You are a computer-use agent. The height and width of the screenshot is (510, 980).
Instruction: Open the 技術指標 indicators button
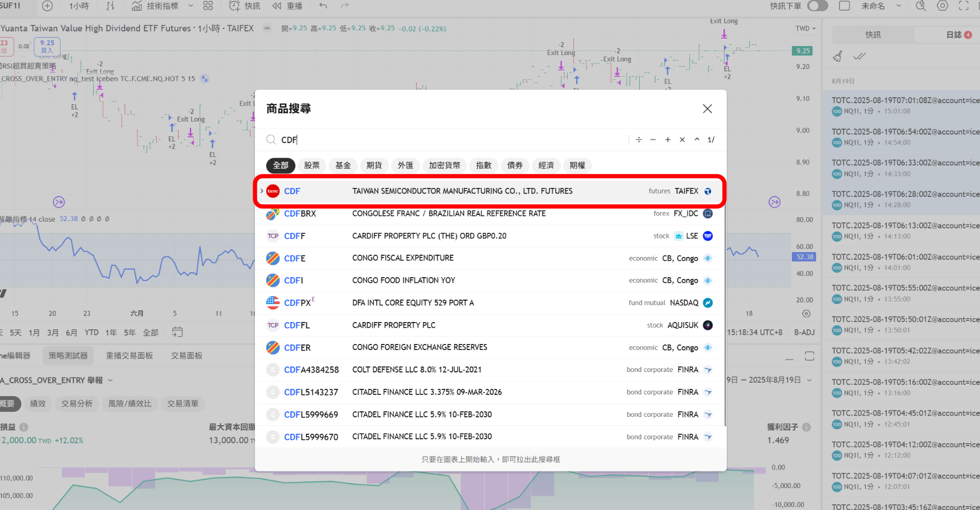[155, 6]
